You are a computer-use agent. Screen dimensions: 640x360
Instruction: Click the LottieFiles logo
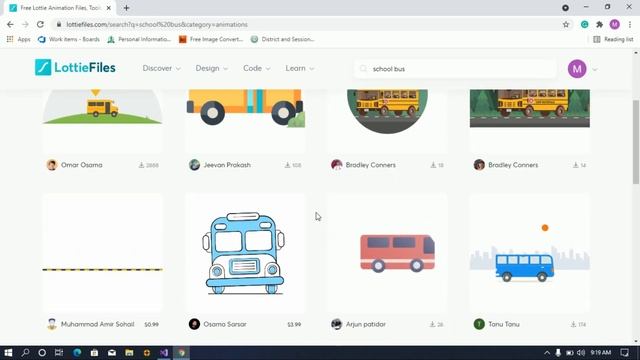75,68
